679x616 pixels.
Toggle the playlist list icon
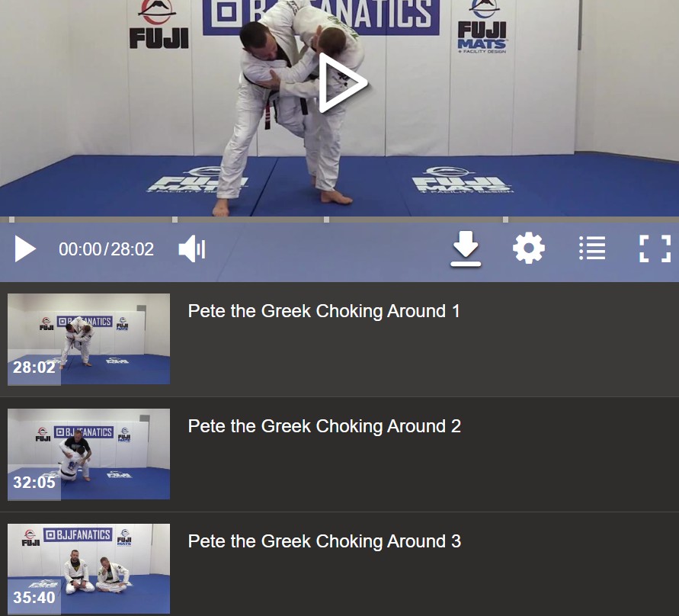point(592,249)
